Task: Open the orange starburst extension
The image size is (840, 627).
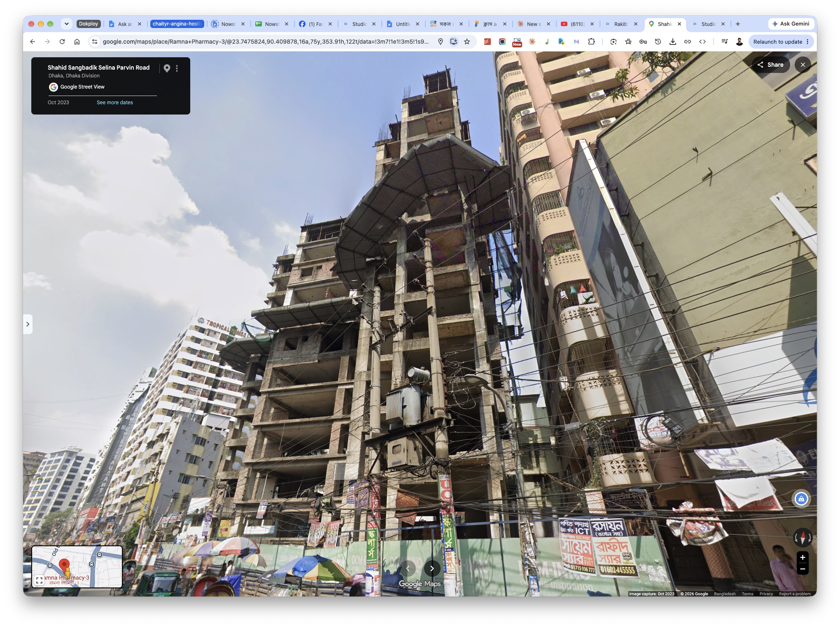Action: [532, 42]
